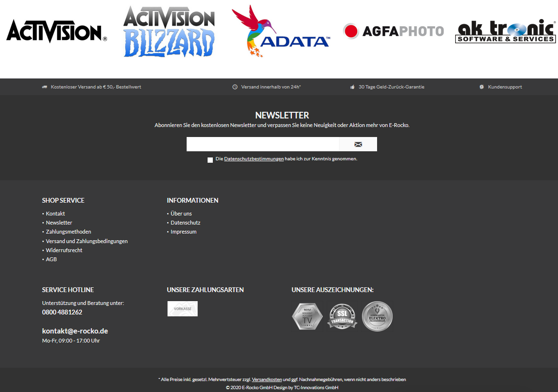Open the Activision Blizzard brand logo
558x392 pixels.
[x=169, y=32]
